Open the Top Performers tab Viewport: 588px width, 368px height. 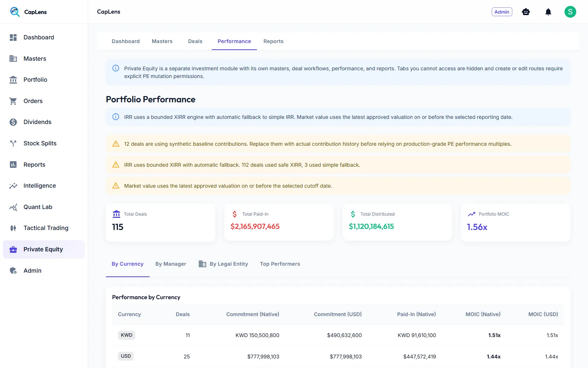[280, 264]
